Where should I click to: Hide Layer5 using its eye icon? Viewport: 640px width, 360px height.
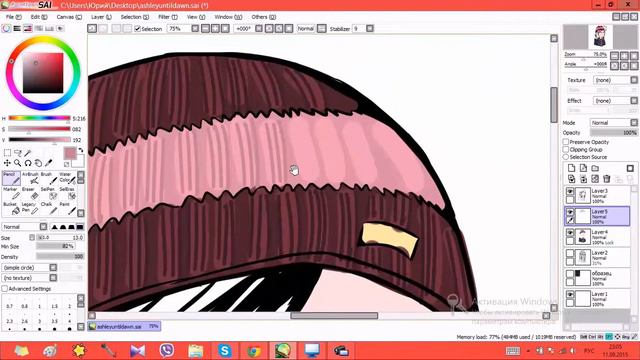[570, 212]
